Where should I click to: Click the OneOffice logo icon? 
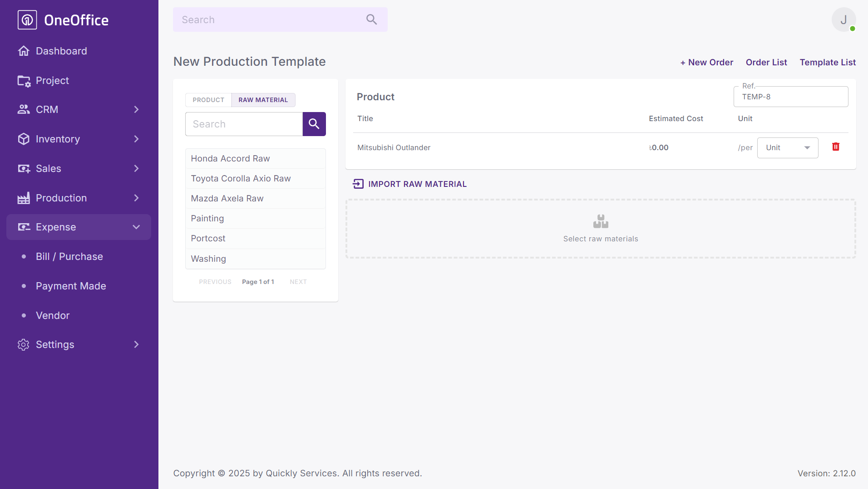pos(27,20)
